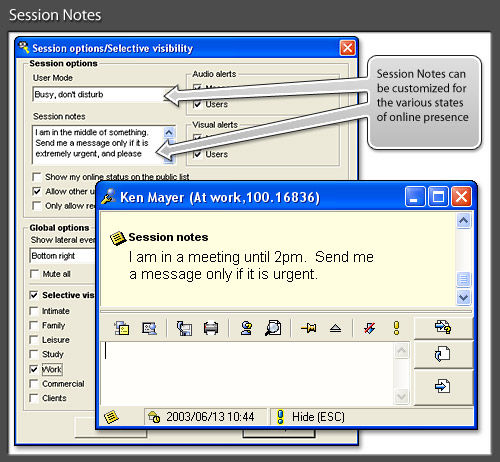Click the crossed-out lightning bolt icon
The image size is (500, 462).
(x=370, y=328)
